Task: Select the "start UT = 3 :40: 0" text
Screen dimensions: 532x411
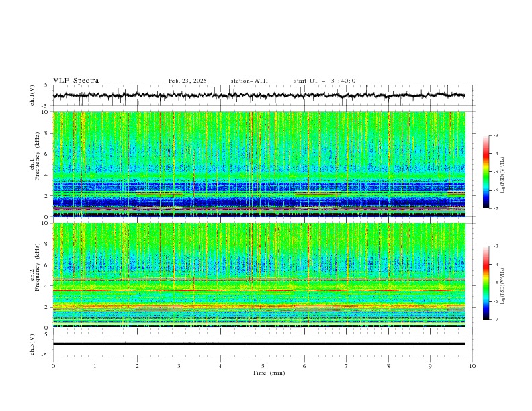Action: coord(324,81)
